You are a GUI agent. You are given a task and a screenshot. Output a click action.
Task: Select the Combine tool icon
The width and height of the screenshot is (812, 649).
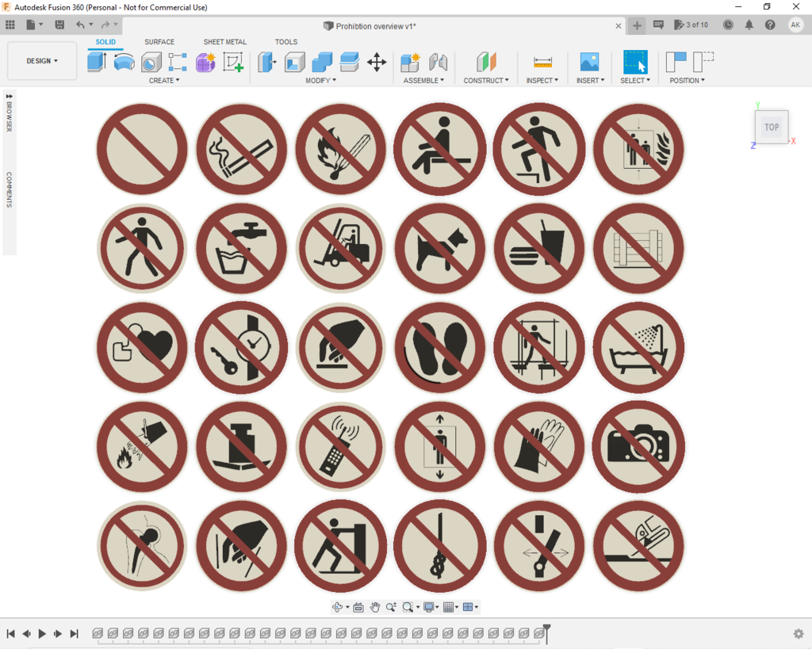pos(322,62)
